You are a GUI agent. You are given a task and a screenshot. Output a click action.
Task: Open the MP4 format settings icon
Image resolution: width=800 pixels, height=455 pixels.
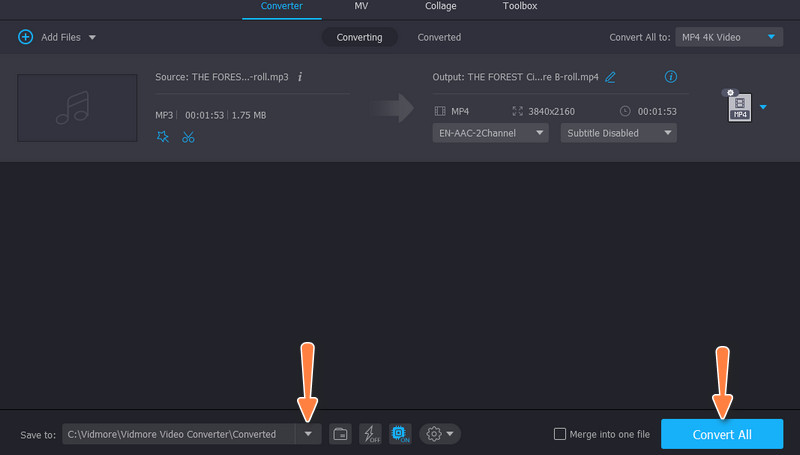click(x=740, y=106)
